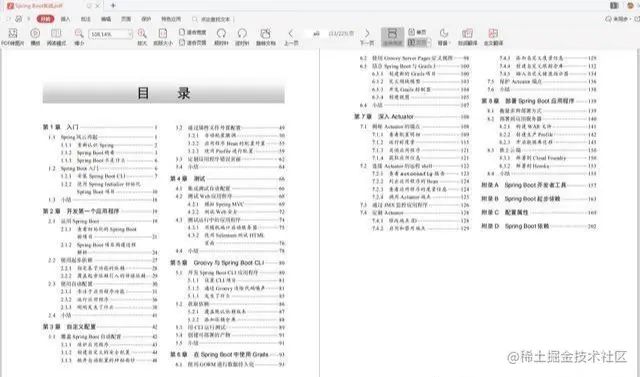Click the page number input box
Screen dimensions: 640x377
click(x=316, y=34)
